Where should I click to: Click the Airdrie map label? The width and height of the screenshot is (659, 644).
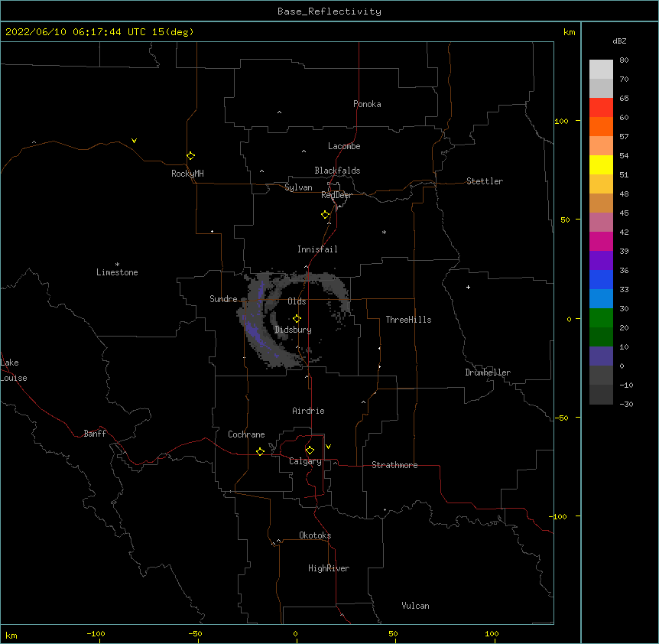308,411
